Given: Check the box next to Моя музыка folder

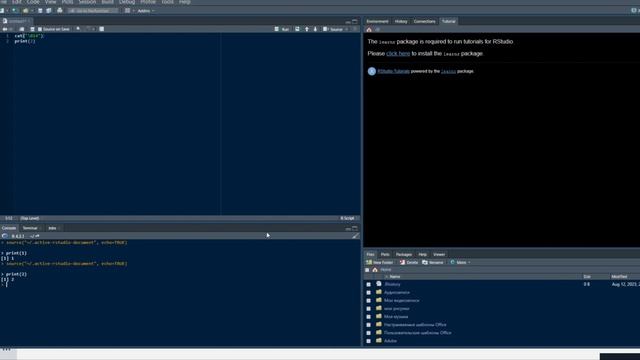Looking at the screenshot, I should 369,317.
